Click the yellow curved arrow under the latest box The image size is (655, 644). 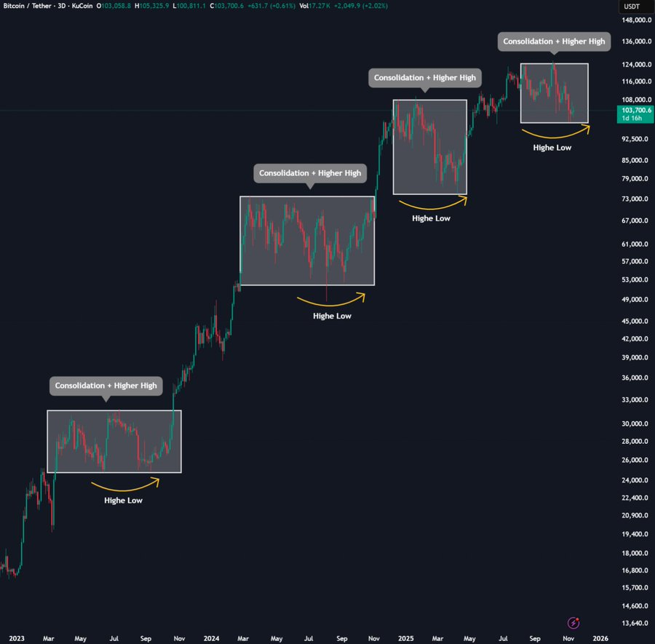555,135
